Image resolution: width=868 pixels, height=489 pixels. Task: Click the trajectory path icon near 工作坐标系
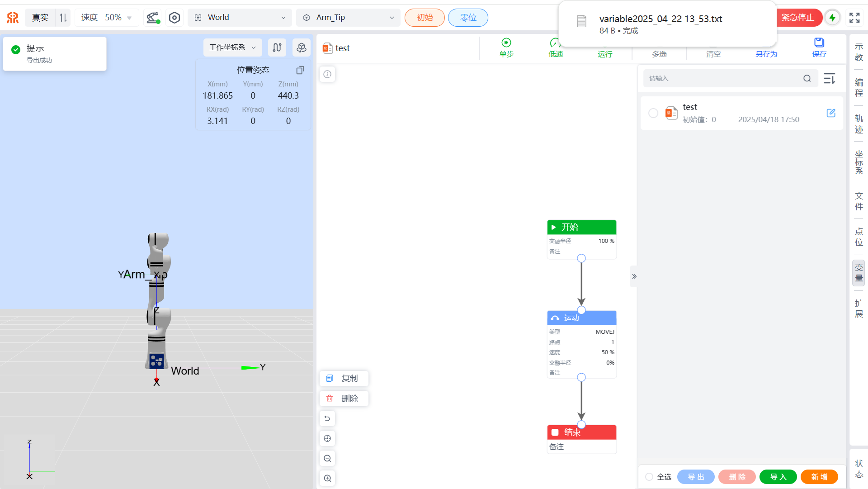pos(277,47)
